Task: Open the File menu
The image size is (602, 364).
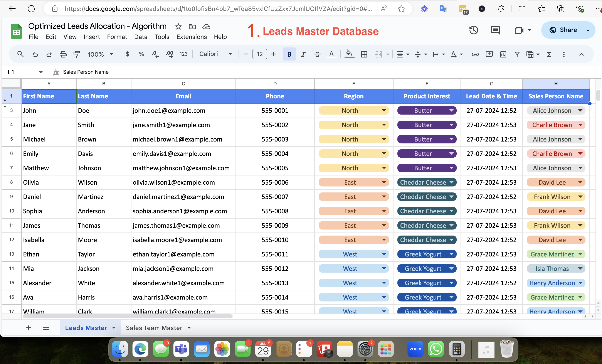Action: coord(34,37)
